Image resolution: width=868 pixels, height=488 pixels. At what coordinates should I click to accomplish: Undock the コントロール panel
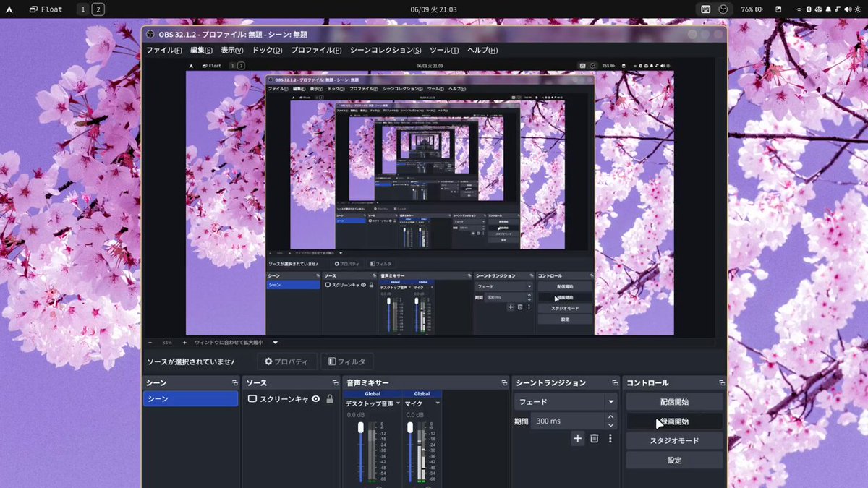tap(721, 382)
